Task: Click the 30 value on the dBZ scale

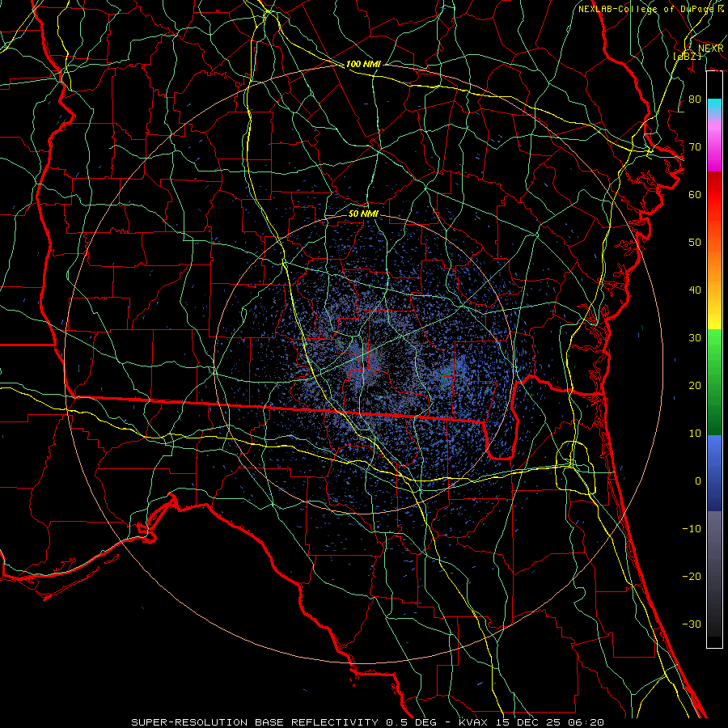Action: click(x=695, y=338)
